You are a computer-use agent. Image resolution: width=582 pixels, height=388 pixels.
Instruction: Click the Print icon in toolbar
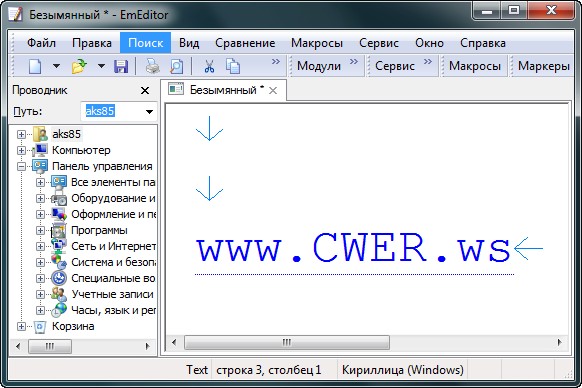152,66
